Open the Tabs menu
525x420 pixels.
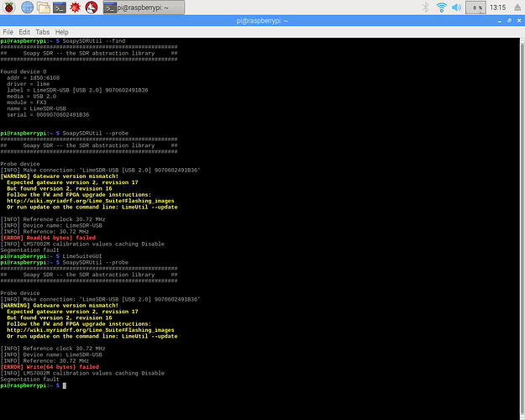43,32
